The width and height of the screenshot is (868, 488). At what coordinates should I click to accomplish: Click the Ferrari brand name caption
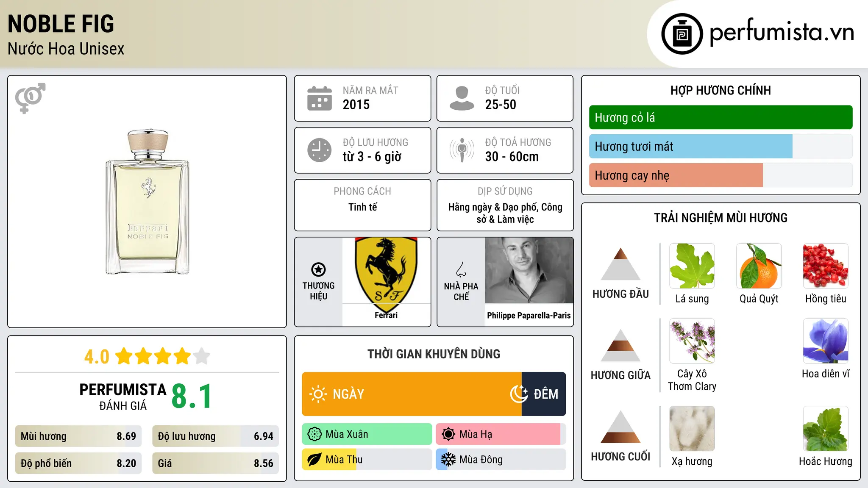pos(386,315)
